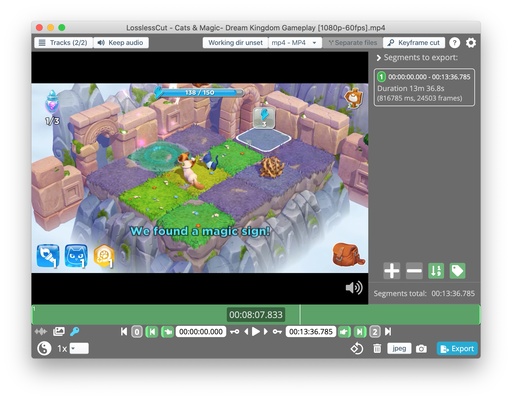
Task: Toggle the Keep audio button
Action: [x=121, y=43]
